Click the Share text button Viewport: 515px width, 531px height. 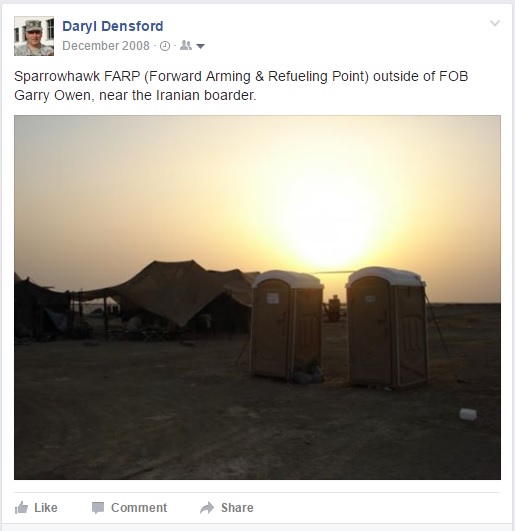coord(237,508)
